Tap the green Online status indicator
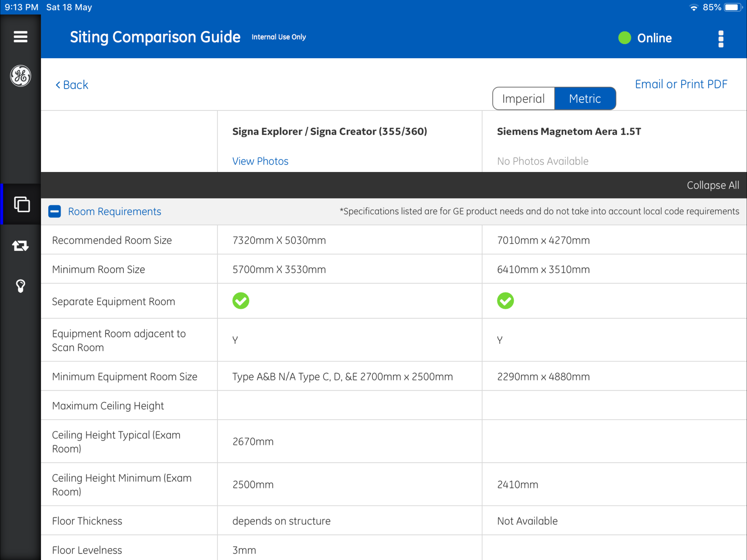The width and height of the screenshot is (747, 560). (x=625, y=38)
